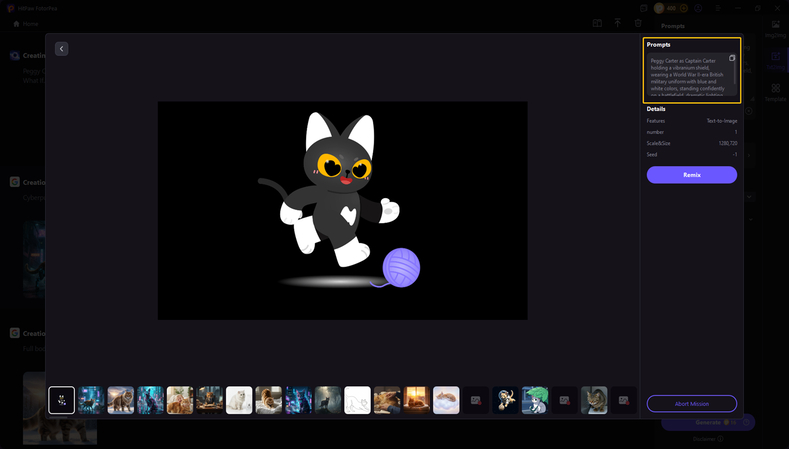The width and height of the screenshot is (789, 449).
Task: Switch to the Template sidebar tab
Action: [775, 93]
